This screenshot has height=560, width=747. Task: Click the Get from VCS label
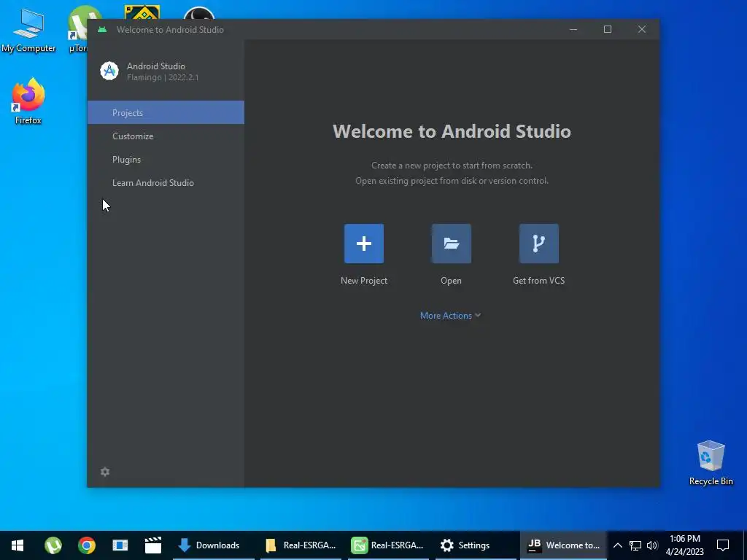point(539,281)
